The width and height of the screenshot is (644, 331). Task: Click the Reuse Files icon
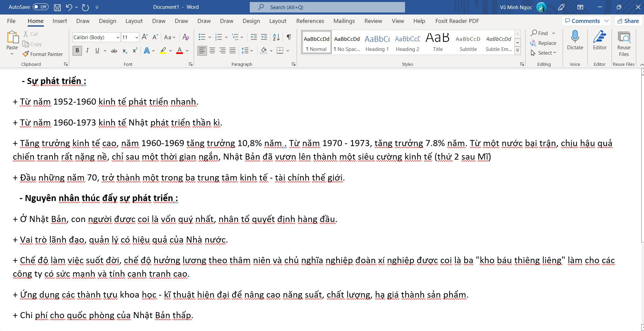click(624, 37)
